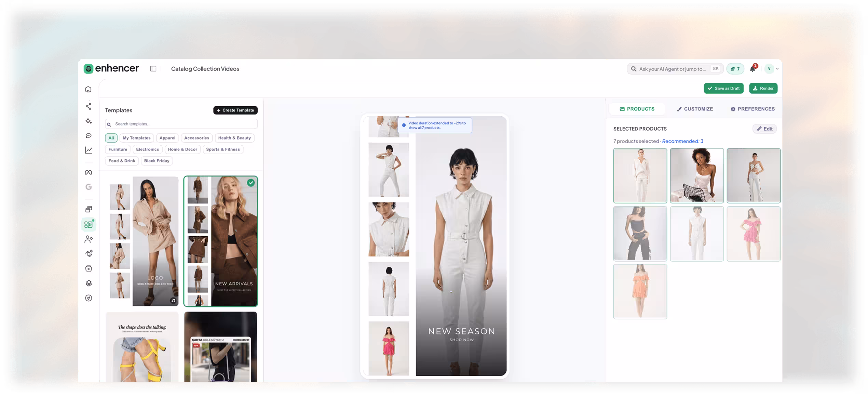Open the chat bubble sidebar icon
The width and height of the screenshot is (868, 396).
(89, 136)
